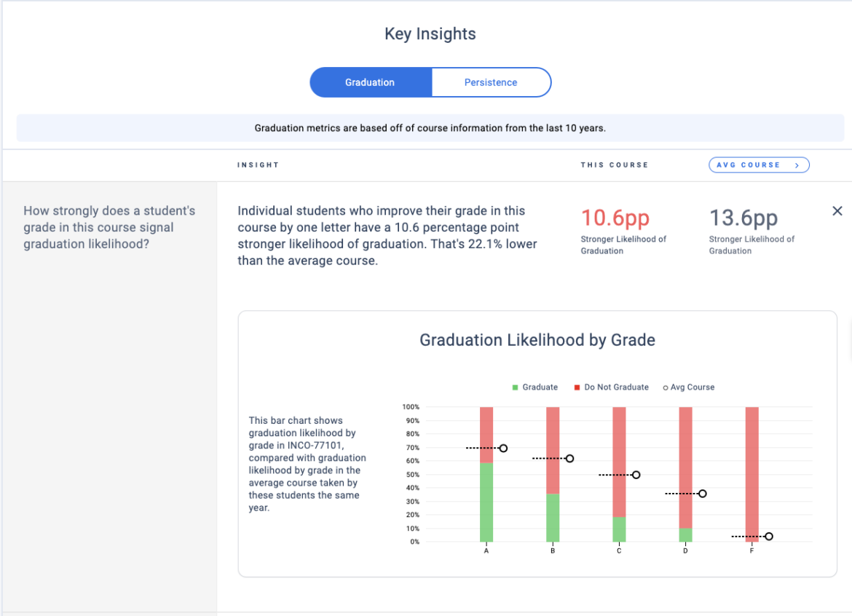Click the Avg Course circle on the C column
Screen dimensions: 852x616
point(636,474)
